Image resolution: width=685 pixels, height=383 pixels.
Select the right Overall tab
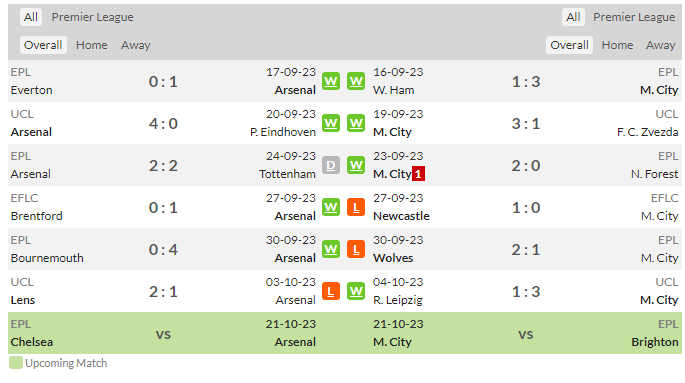(x=569, y=45)
